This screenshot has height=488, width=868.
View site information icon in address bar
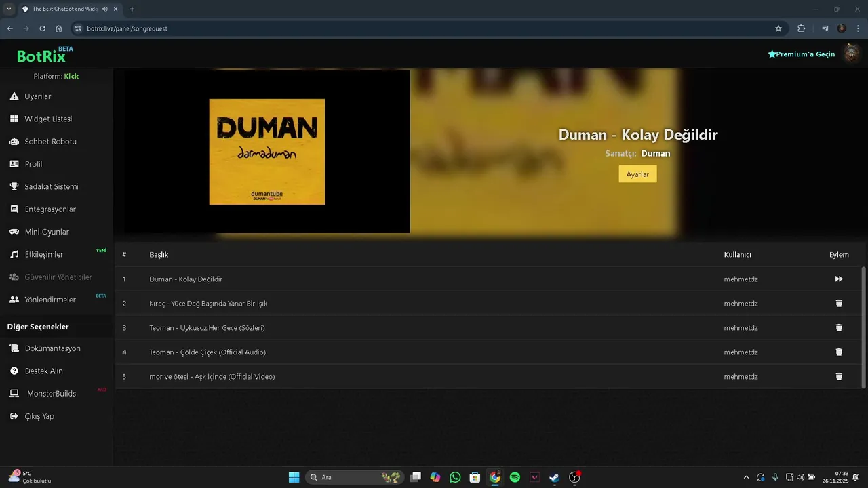(x=78, y=28)
